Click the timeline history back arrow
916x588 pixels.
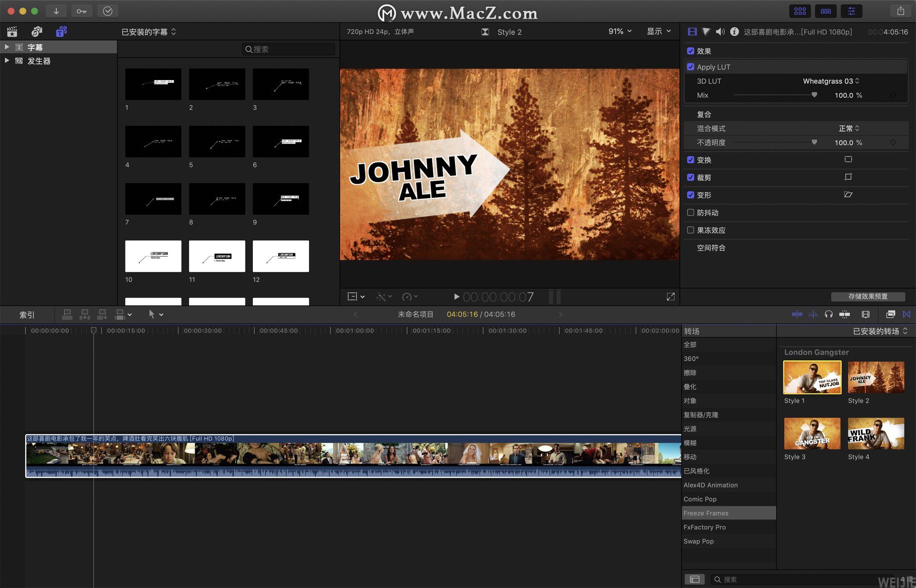click(355, 314)
